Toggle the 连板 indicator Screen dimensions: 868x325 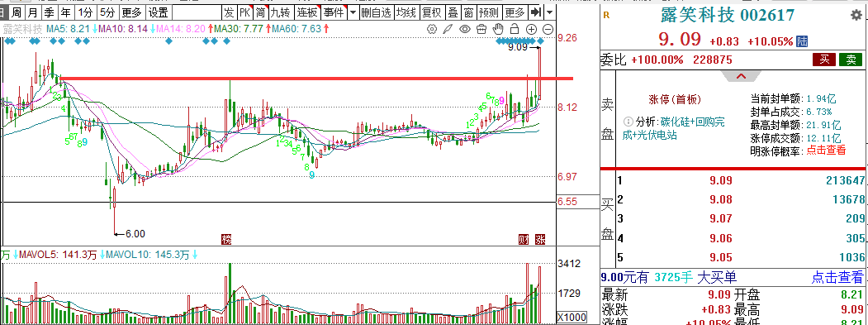[x=306, y=12]
